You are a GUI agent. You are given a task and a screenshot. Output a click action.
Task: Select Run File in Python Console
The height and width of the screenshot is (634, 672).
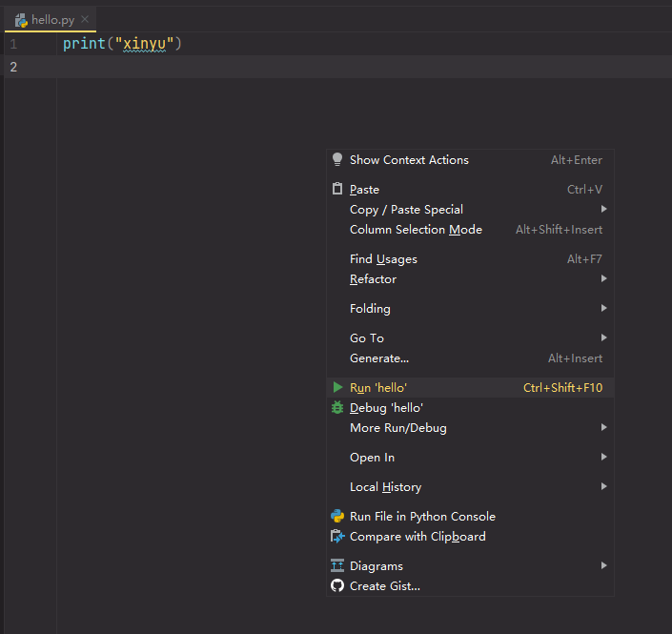471,516
